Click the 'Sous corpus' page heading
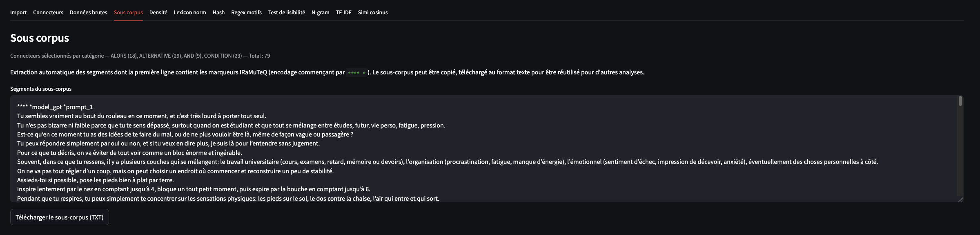Screen dimensions: 980x235 pyautogui.click(x=40, y=38)
